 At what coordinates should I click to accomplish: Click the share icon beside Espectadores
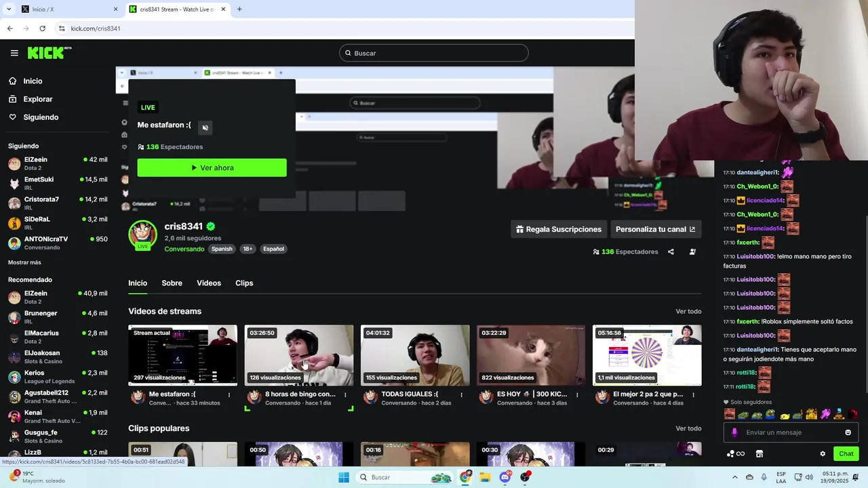click(x=671, y=251)
